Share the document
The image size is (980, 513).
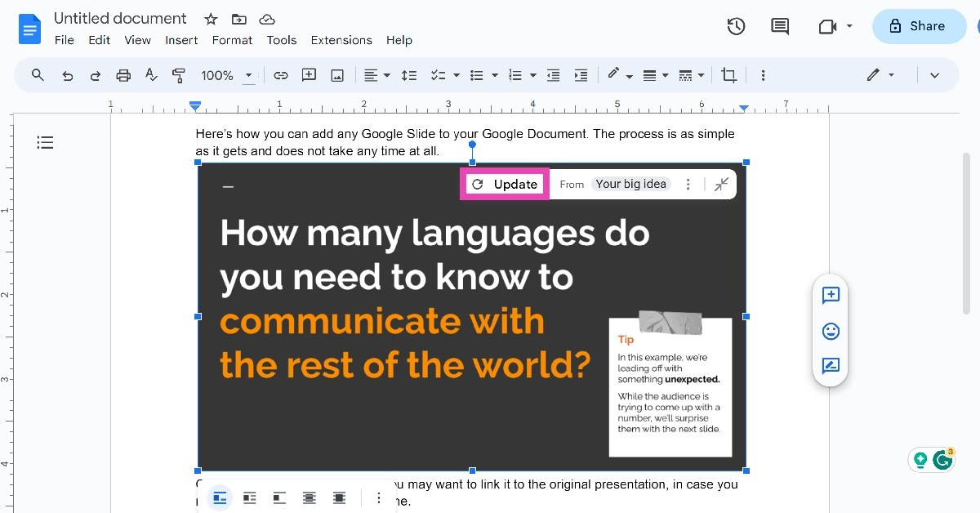pyautogui.click(x=919, y=25)
